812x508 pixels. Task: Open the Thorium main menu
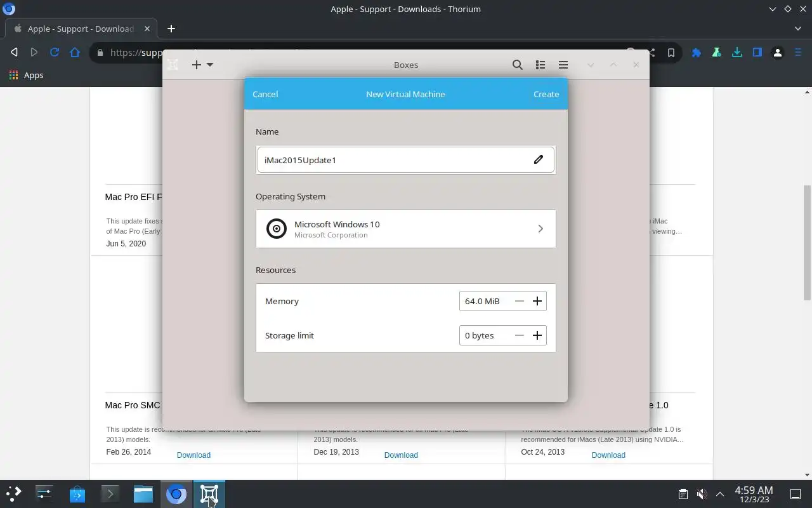(x=799, y=53)
